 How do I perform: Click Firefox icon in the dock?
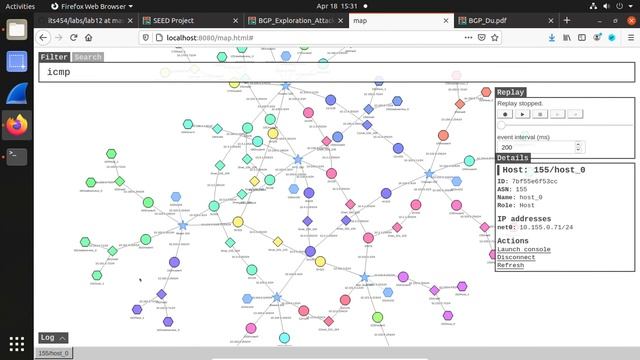17,125
